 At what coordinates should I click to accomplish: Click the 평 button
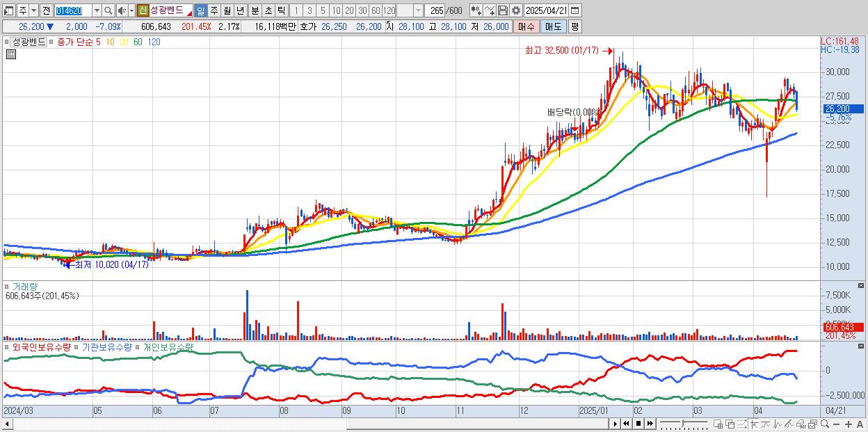click(574, 26)
